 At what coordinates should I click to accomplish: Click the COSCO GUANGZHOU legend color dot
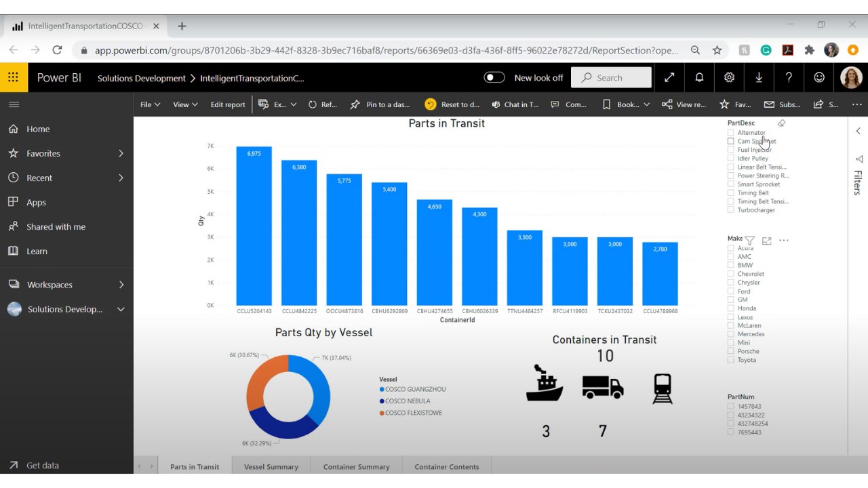pyautogui.click(x=382, y=390)
